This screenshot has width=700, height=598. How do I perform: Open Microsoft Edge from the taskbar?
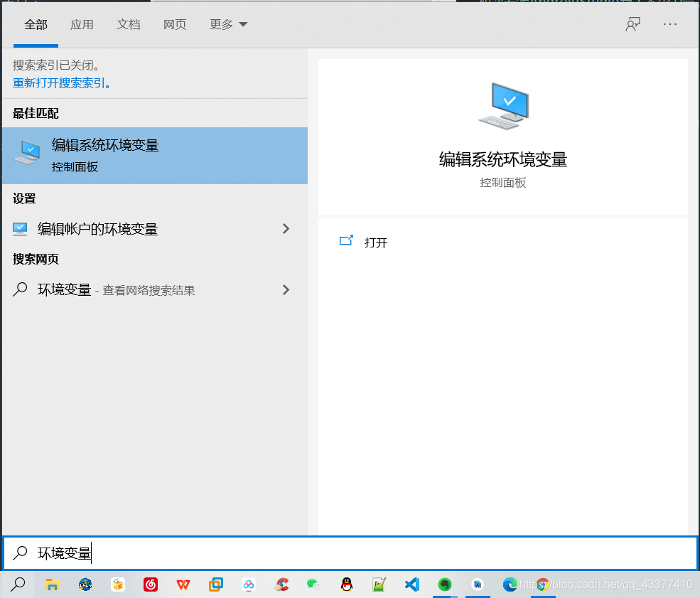pyautogui.click(x=510, y=584)
